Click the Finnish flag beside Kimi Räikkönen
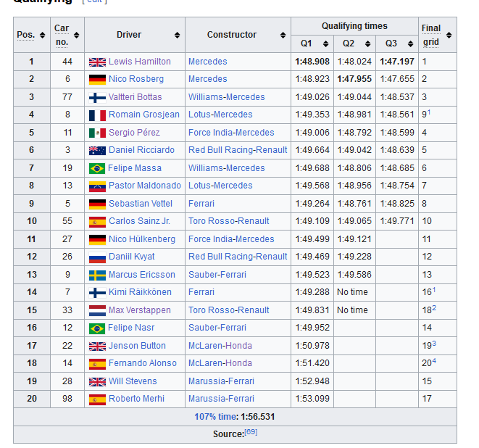 pyautogui.click(x=97, y=293)
